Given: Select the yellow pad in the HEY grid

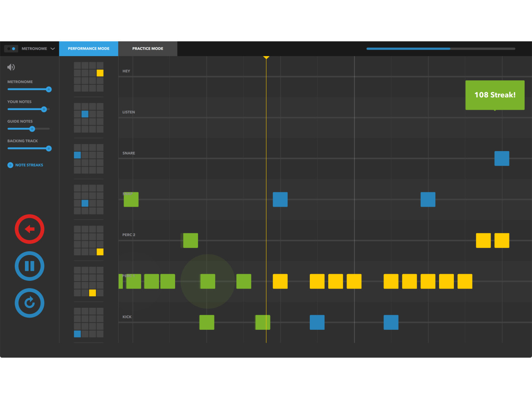Looking at the screenshot, I should click(x=100, y=73).
